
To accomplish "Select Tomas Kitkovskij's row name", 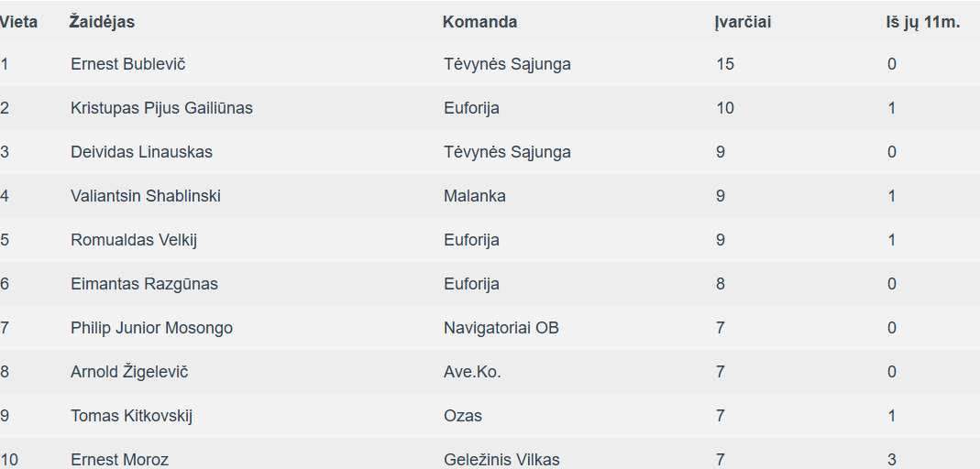I will [131, 416].
